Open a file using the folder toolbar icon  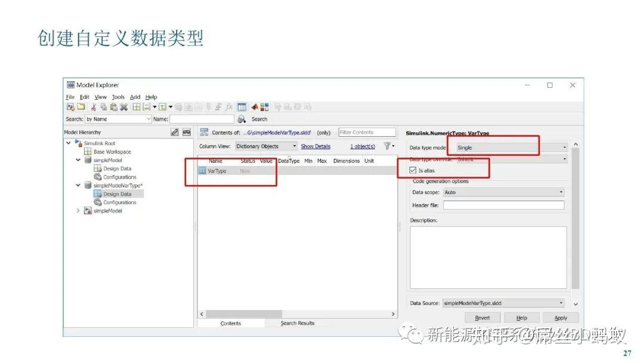(80, 107)
